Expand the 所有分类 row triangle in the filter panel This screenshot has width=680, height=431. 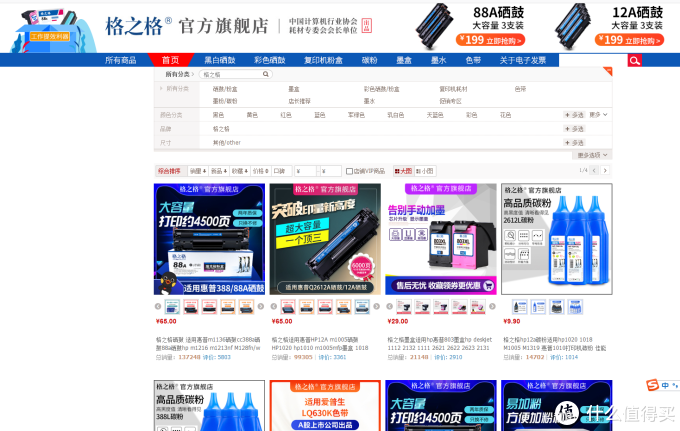161,88
